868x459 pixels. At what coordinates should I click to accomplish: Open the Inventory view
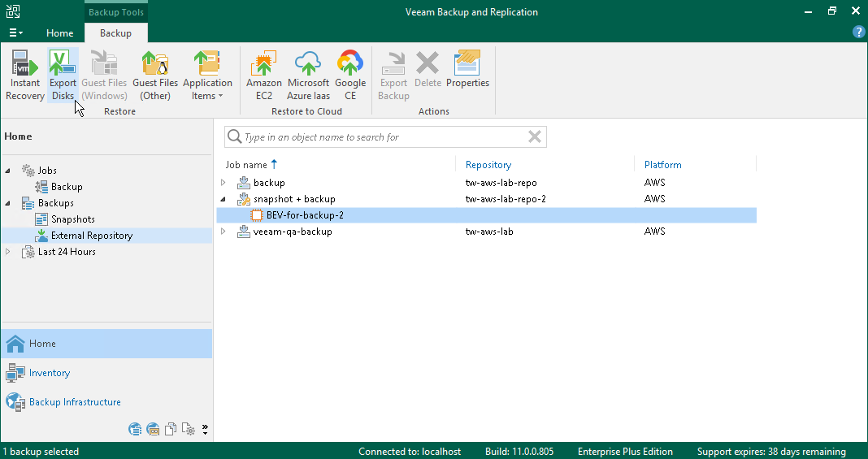106,373
